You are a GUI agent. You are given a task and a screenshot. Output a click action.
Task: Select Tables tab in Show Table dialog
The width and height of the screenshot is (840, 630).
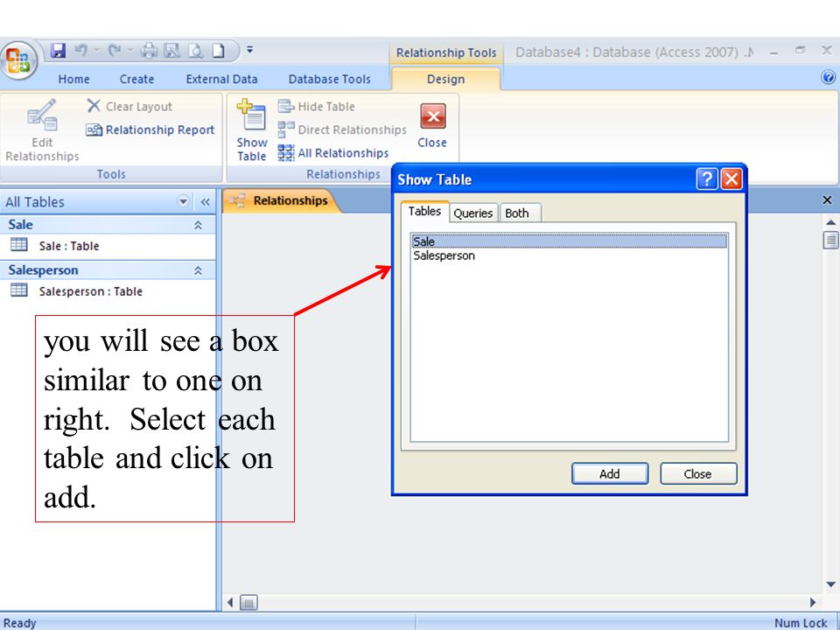tap(425, 211)
